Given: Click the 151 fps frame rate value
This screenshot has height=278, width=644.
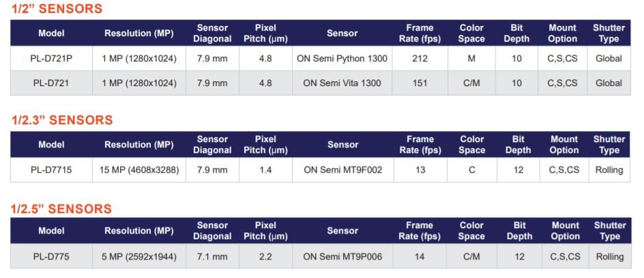Looking at the screenshot, I should point(420,83).
